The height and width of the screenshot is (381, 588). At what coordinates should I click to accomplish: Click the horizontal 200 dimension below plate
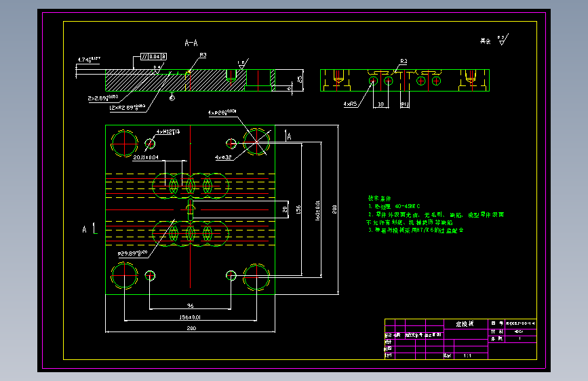191,328
